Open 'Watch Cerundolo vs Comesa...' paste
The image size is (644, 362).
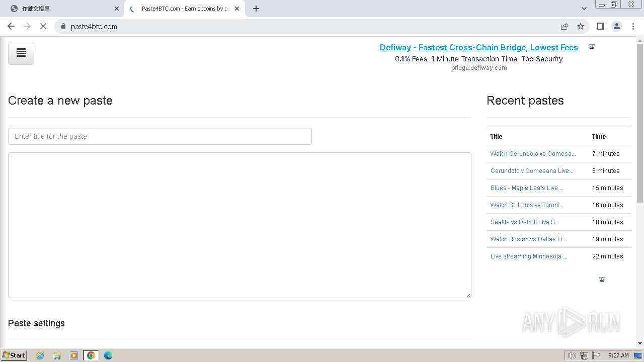click(533, 154)
